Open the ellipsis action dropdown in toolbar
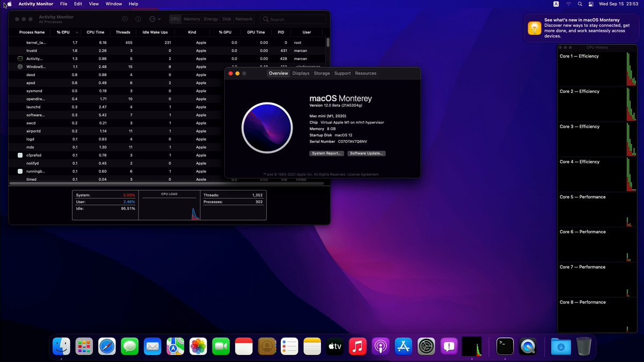Viewport: 644px width, 362px height. [x=155, y=19]
